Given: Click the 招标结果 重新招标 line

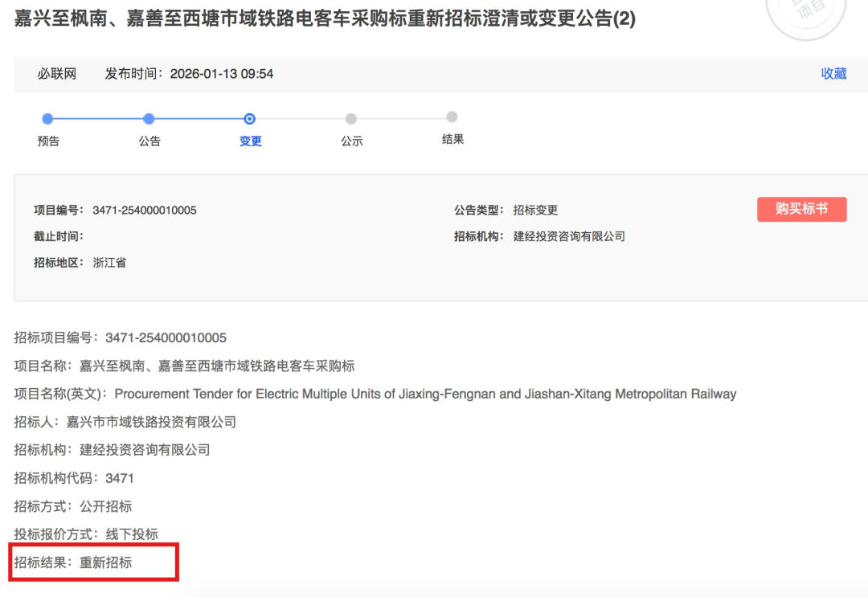Looking at the screenshot, I should tap(73, 562).
